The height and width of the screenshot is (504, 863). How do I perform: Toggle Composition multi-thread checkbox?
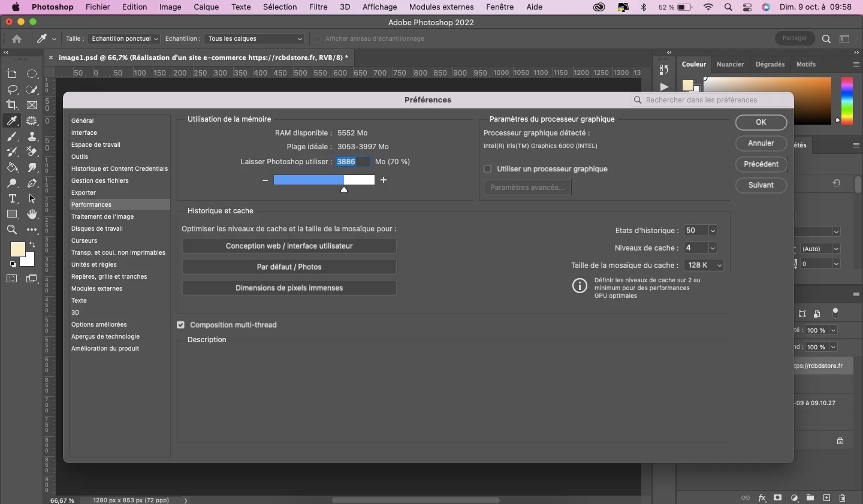click(x=180, y=325)
